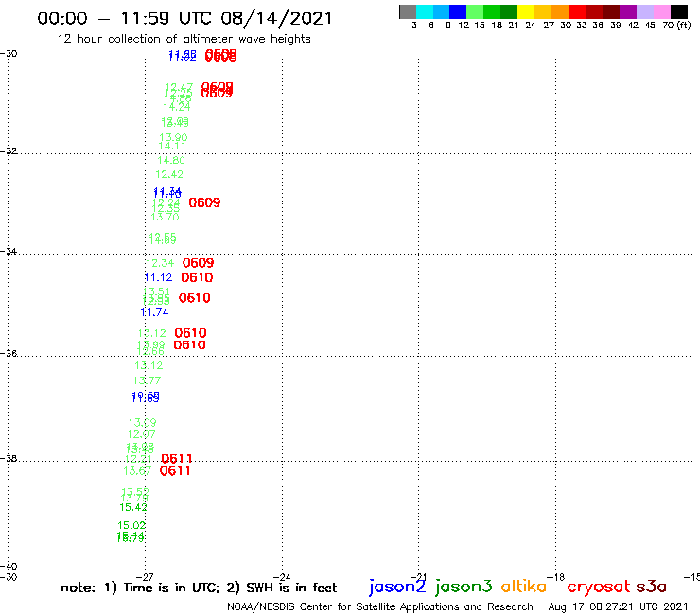Screen dimensions: 700x615
Task: Click the red time 0609 beside 12.34
Action: [x=199, y=263]
